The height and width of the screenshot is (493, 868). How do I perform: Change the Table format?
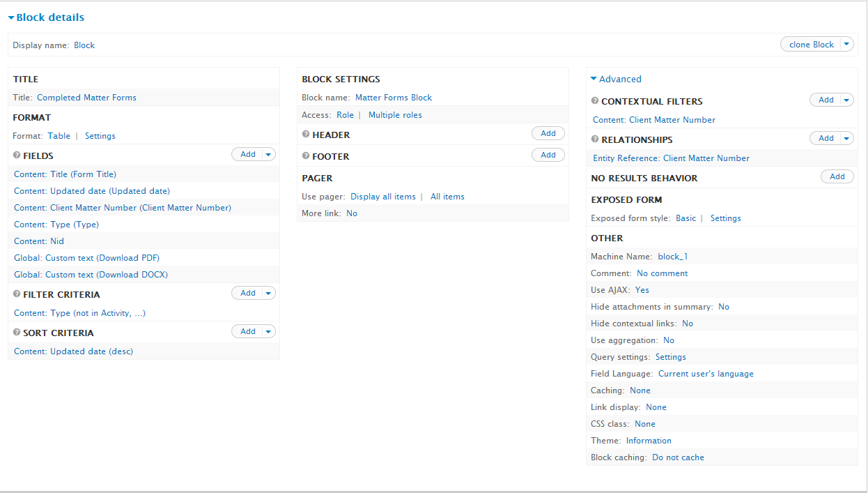(x=59, y=136)
